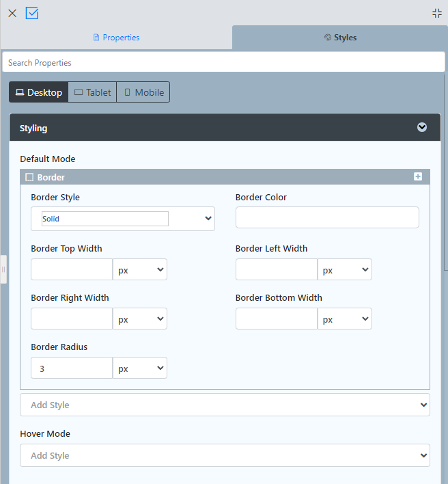Image resolution: width=448 pixels, height=484 pixels.
Task: Click the X close icon in panel header
Action: point(12,13)
